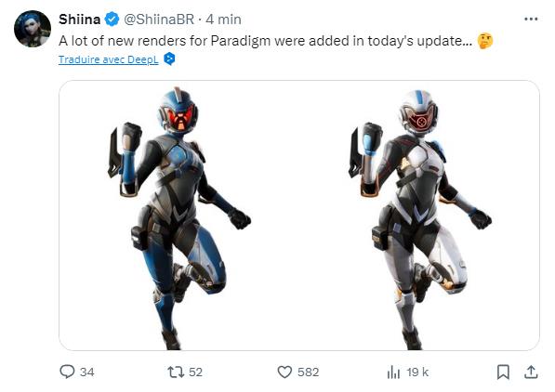Open the @ShiinaBR handle link
The height and width of the screenshot is (392, 555).
(x=159, y=20)
